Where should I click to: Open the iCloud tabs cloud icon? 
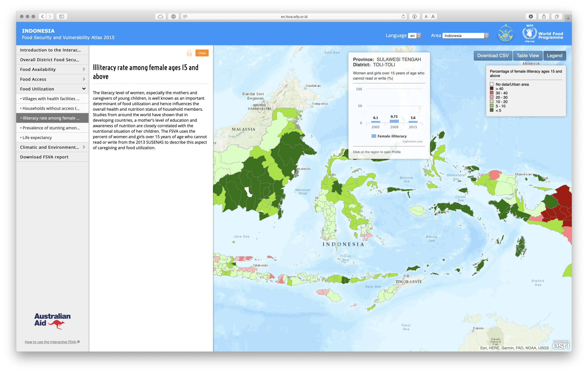160,16
